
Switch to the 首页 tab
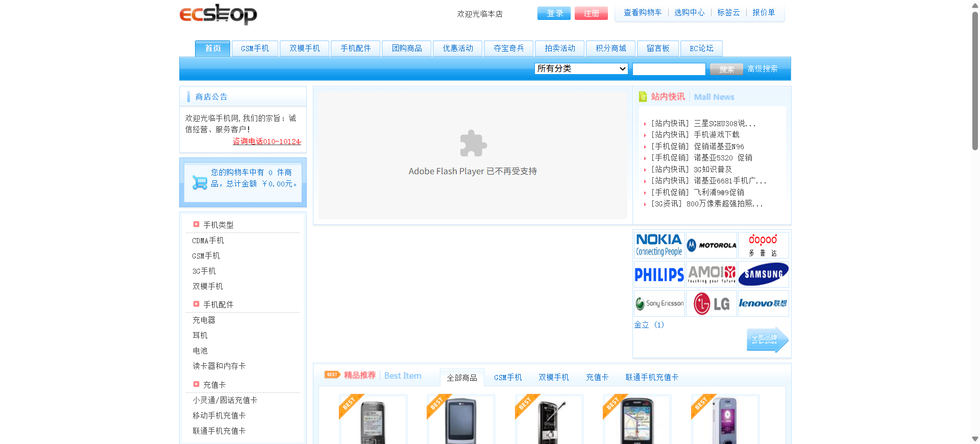(x=213, y=49)
